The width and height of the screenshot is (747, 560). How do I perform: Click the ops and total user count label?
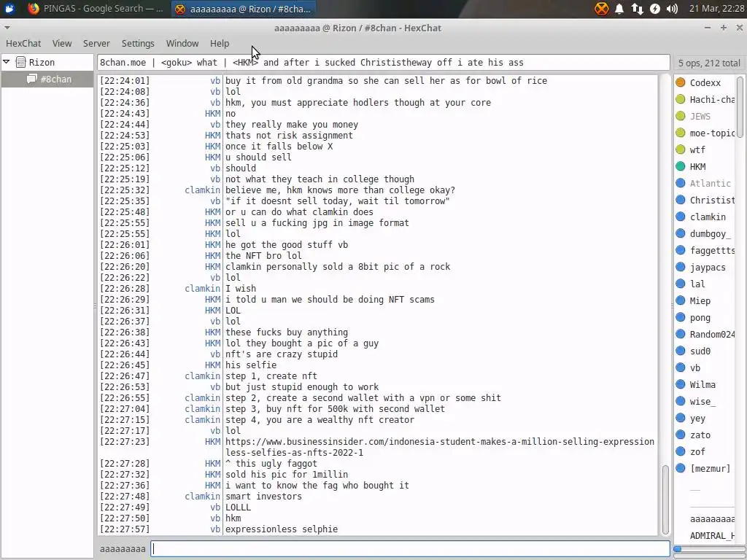point(709,63)
